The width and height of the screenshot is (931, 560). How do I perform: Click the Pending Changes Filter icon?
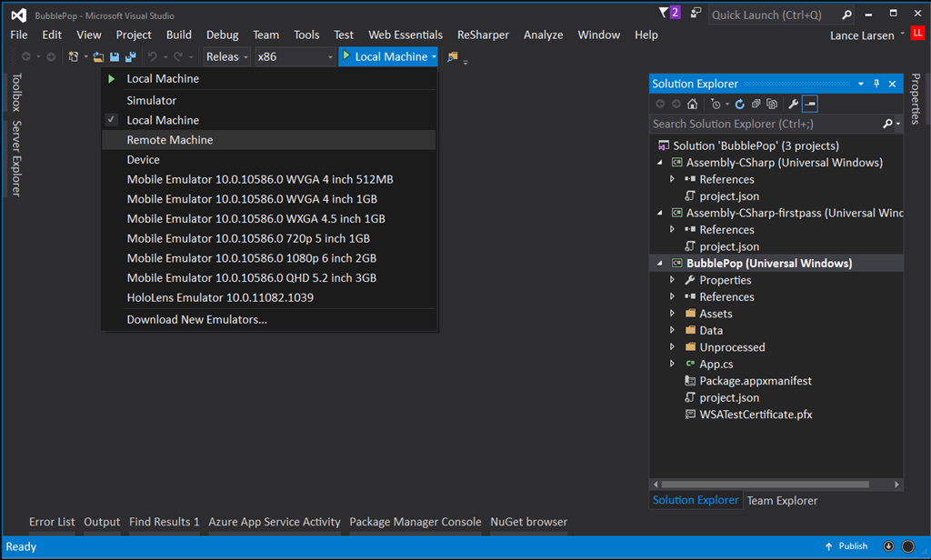coord(716,104)
